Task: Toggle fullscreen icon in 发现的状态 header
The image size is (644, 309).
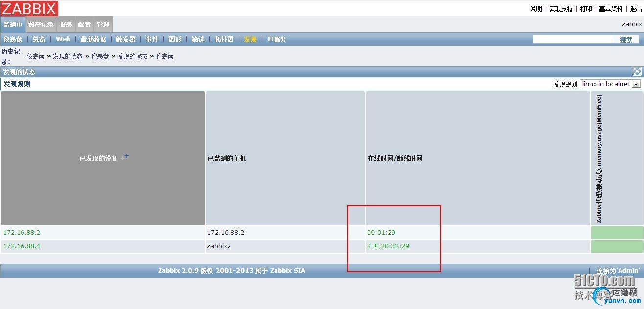Action: coord(637,72)
